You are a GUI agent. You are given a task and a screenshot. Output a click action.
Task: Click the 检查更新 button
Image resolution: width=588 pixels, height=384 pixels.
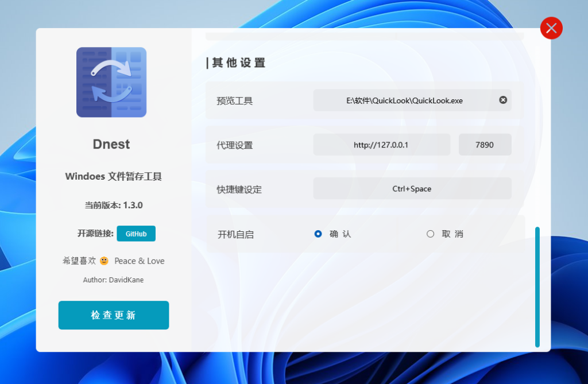(x=114, y=315)
